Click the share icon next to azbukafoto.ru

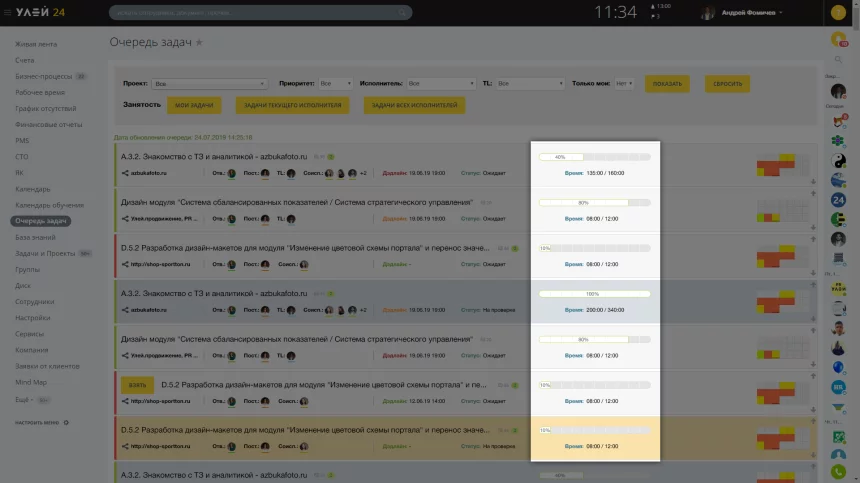125,172
